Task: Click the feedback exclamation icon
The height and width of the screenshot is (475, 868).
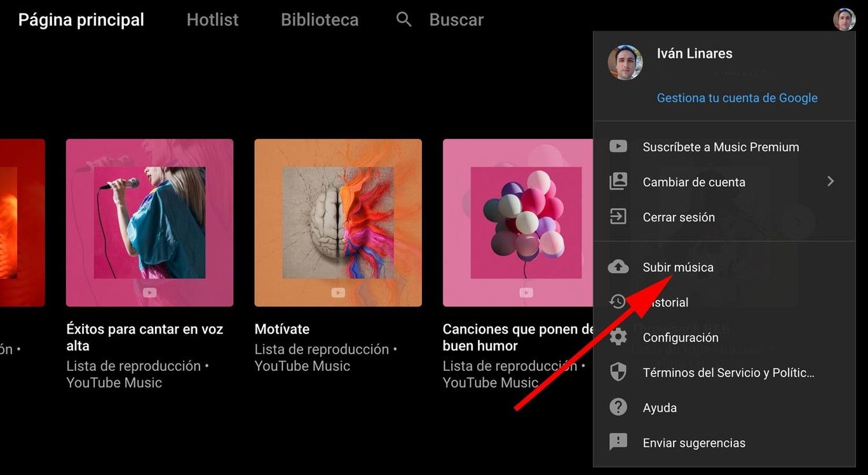Action: point(618,443)
